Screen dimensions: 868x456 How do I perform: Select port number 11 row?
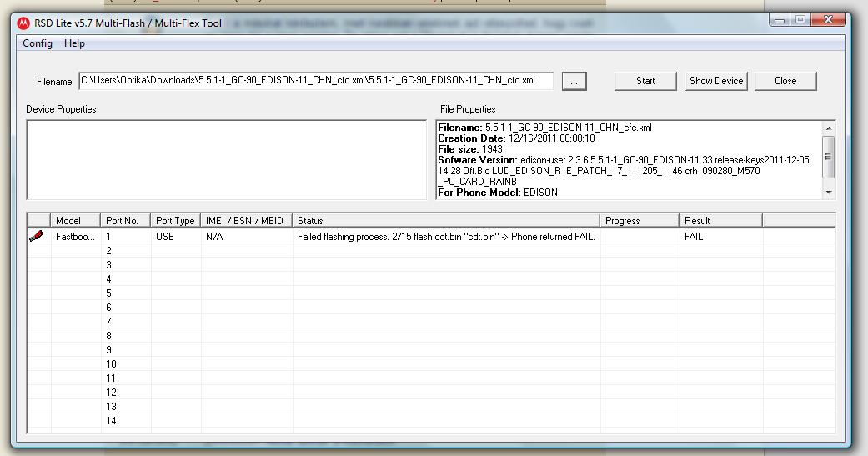coord(431,378)
